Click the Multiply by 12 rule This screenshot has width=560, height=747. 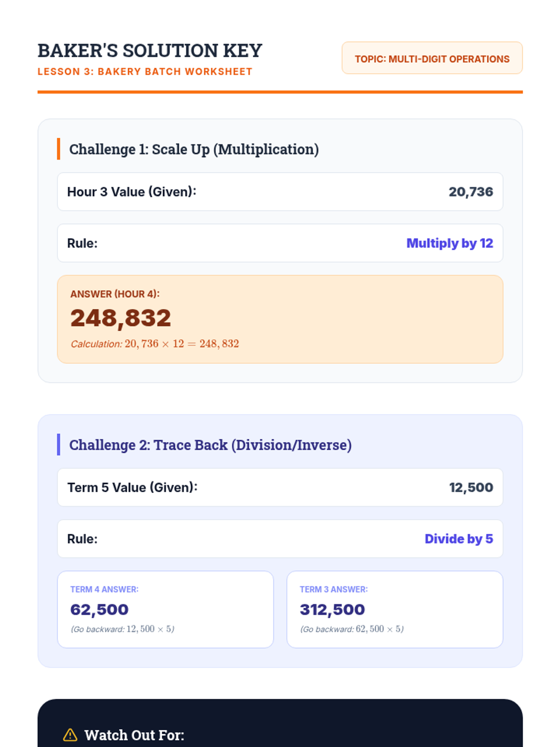[449, 243]
